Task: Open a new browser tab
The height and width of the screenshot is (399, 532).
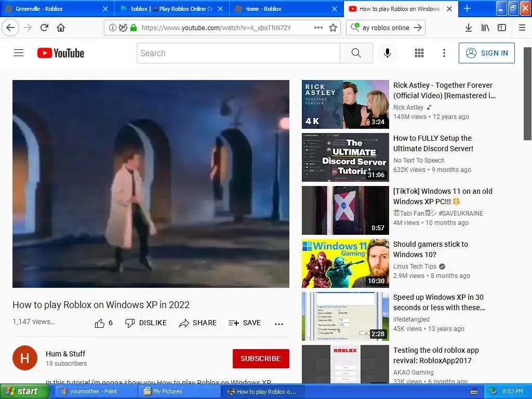Action: pyautogui.click(x=467, y=8)
